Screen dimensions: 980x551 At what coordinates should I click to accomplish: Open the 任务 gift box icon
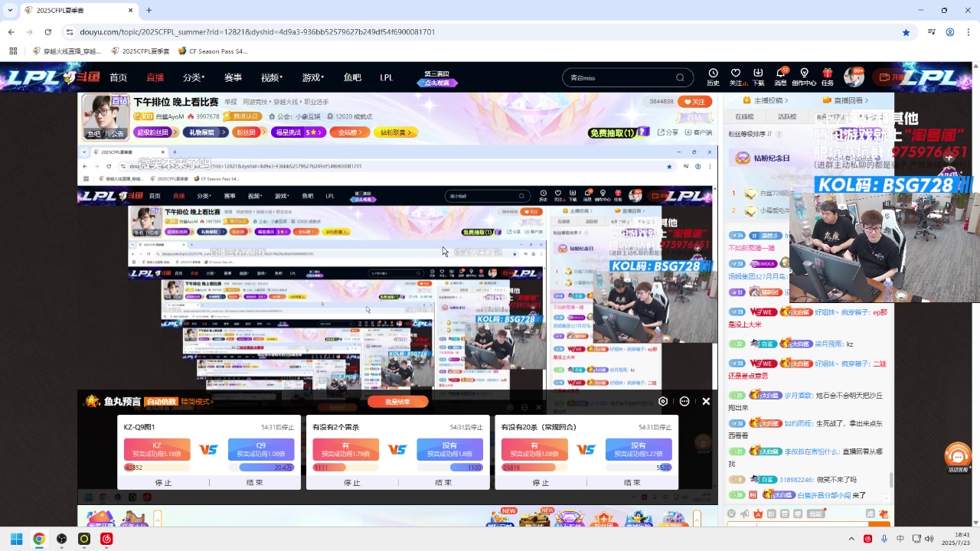tap(828, 77)
